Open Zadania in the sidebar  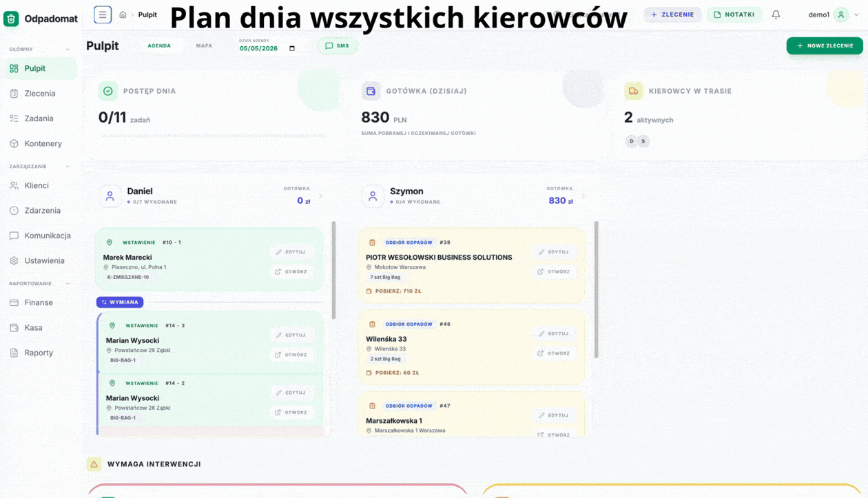[x=40, y=118]
